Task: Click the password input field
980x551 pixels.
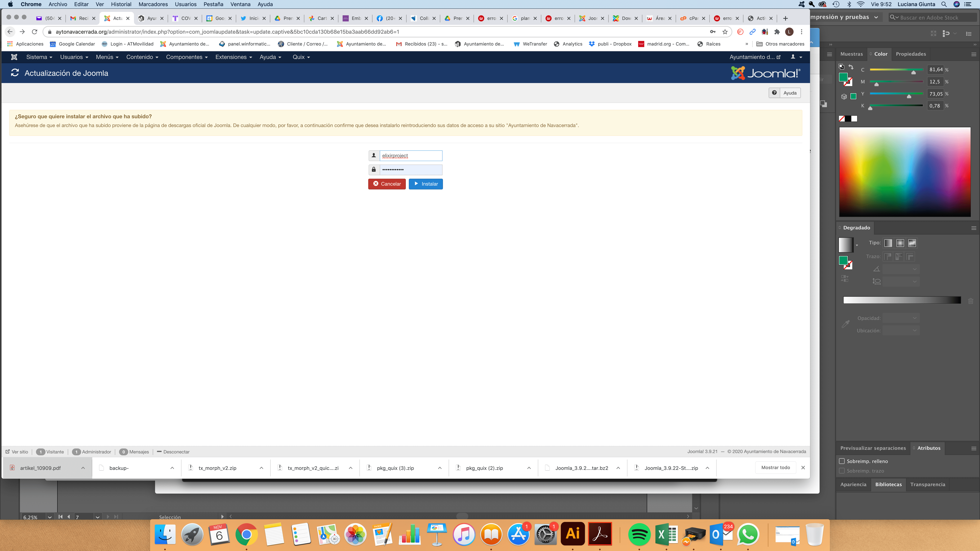Action: pyautogui.click(x=411, y=170)
